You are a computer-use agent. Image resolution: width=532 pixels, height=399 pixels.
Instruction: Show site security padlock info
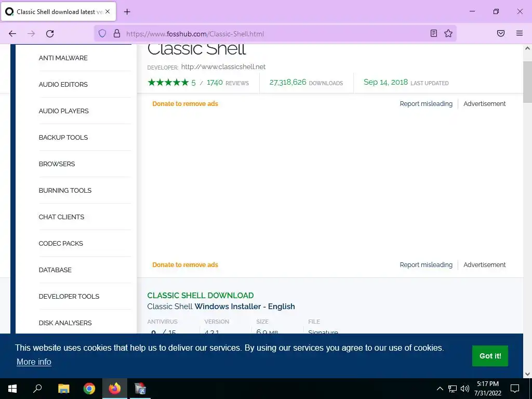[x=117, y=33]
